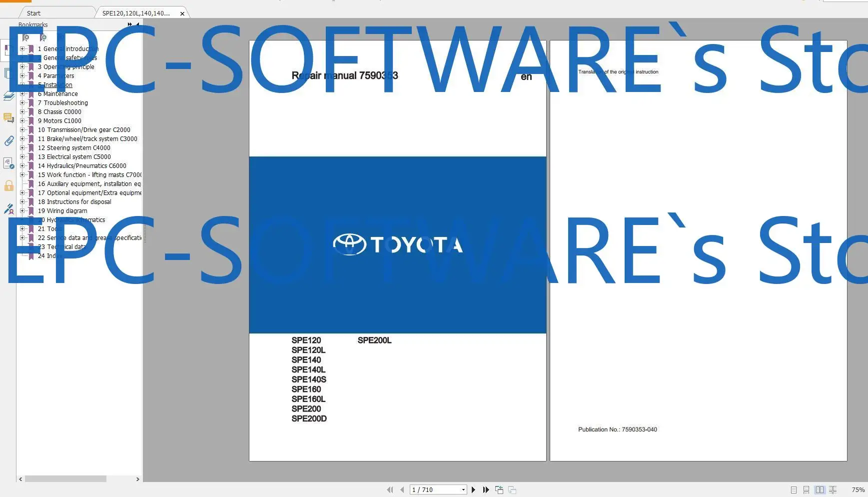Click the SPE200D model text
The height and width of the screenshot is (497, 868).
[x=309, y=418]
